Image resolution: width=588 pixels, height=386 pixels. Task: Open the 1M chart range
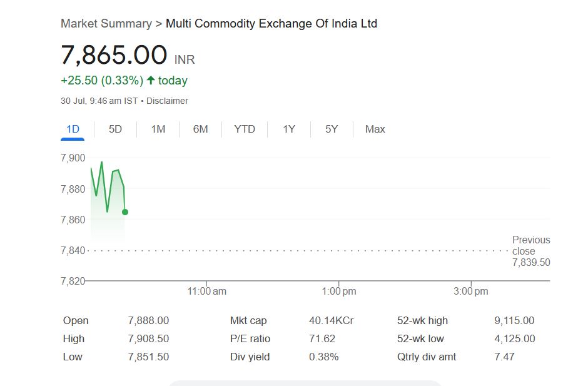158,129
